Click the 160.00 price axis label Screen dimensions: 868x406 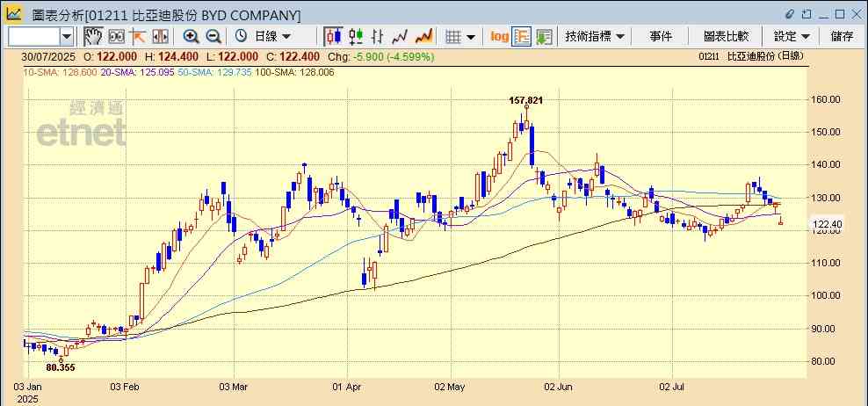pos(827,99)
